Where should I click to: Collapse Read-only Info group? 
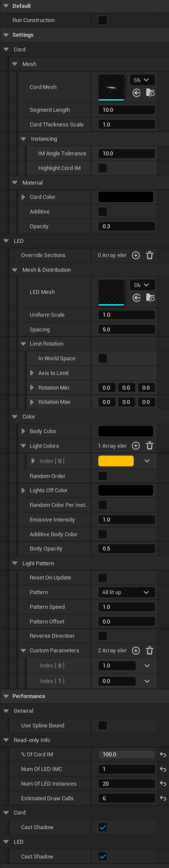click(x=6, y=740)
